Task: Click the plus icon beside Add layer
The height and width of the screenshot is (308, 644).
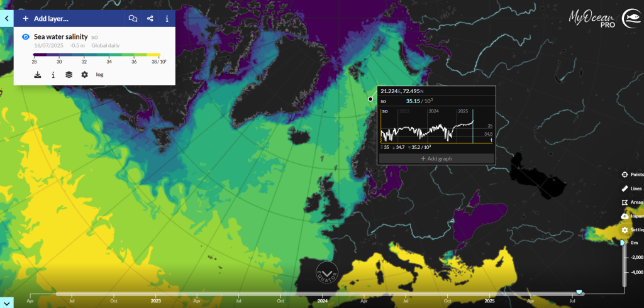Action: 25,18
